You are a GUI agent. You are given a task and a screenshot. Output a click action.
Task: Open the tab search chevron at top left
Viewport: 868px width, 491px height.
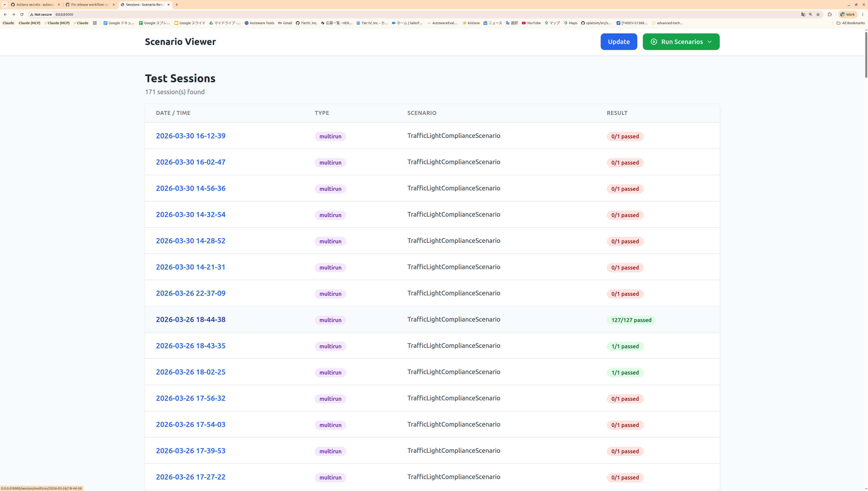[5, 5]
